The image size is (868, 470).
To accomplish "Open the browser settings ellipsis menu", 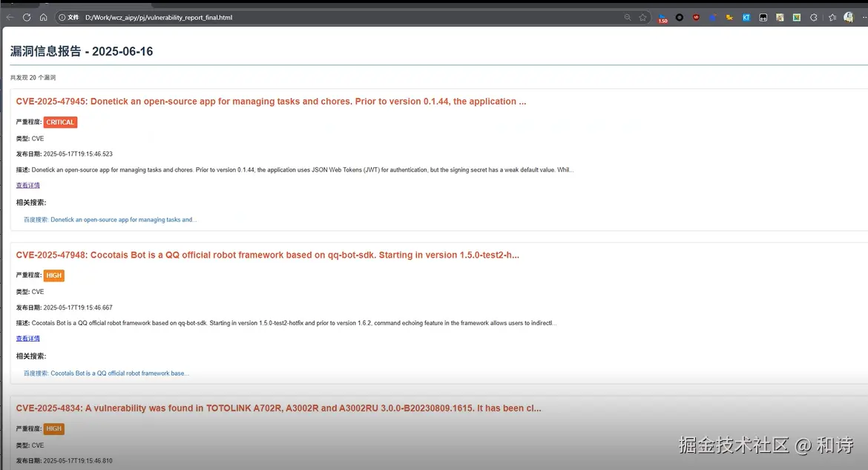I will (864, 18).
